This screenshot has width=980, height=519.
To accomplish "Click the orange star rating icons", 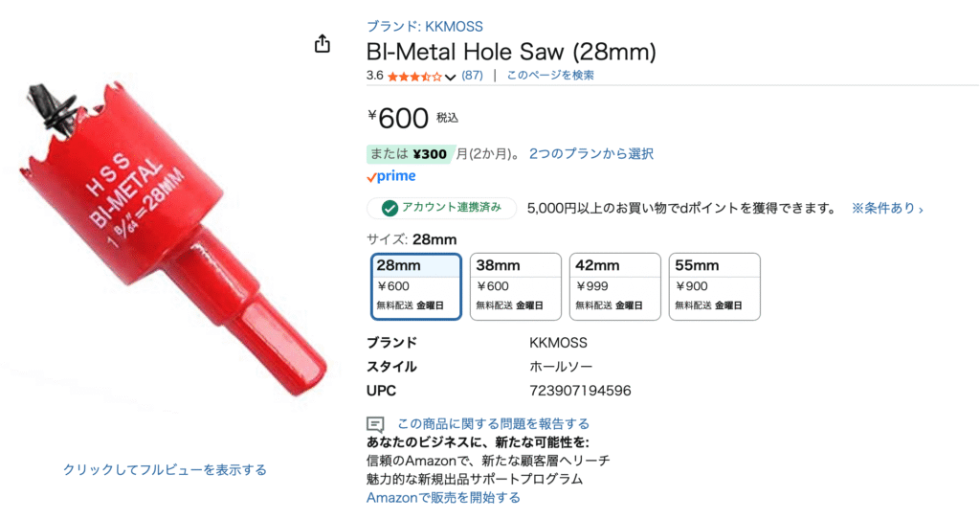I will [414, 77].
